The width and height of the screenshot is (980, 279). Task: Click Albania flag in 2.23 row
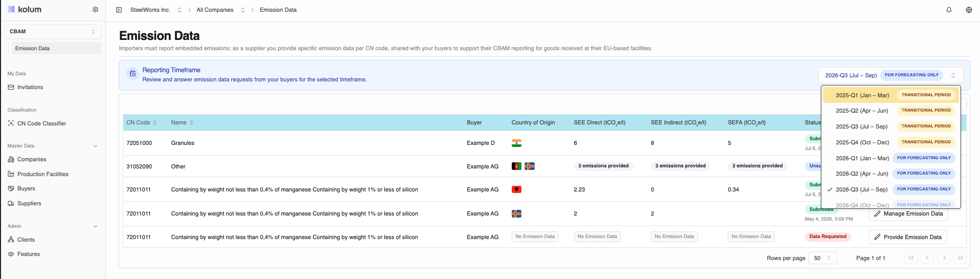pyautogui.click(x=516, y=189)
